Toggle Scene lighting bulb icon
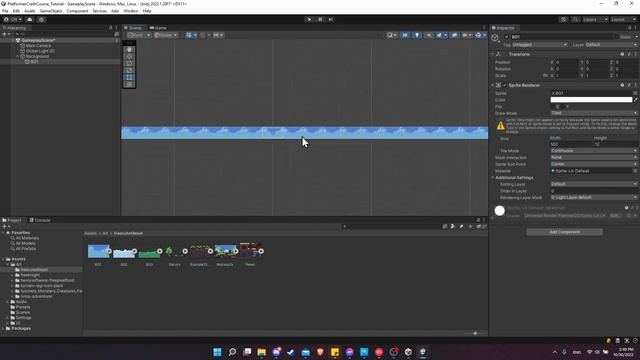Screen dimensions: 640x360 point(417,35)
